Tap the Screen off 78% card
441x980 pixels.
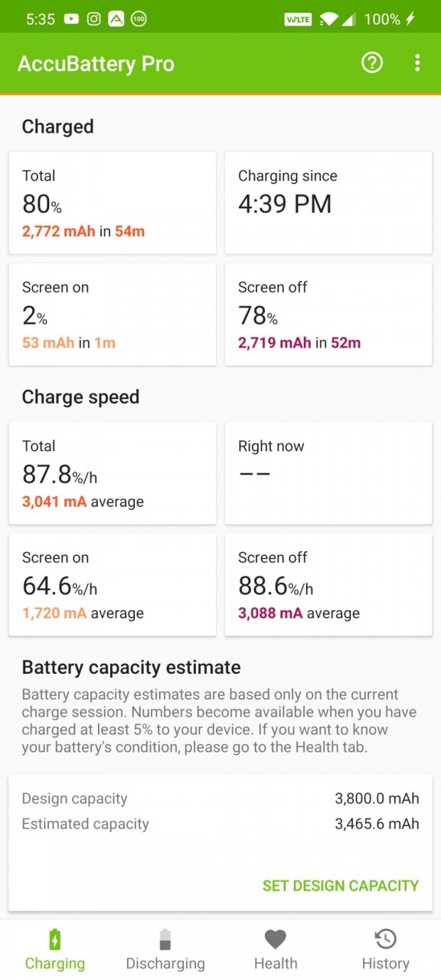coord(328,315)
